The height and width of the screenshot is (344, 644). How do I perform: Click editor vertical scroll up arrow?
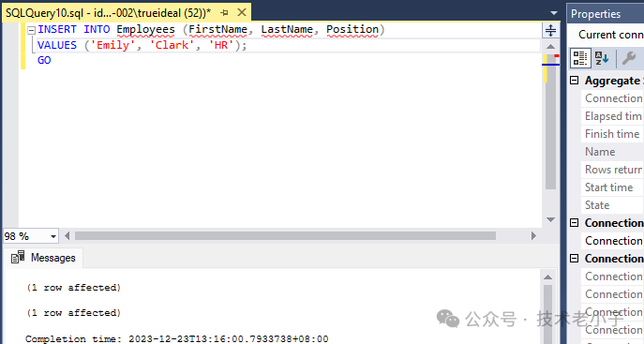tap(551, 46)
